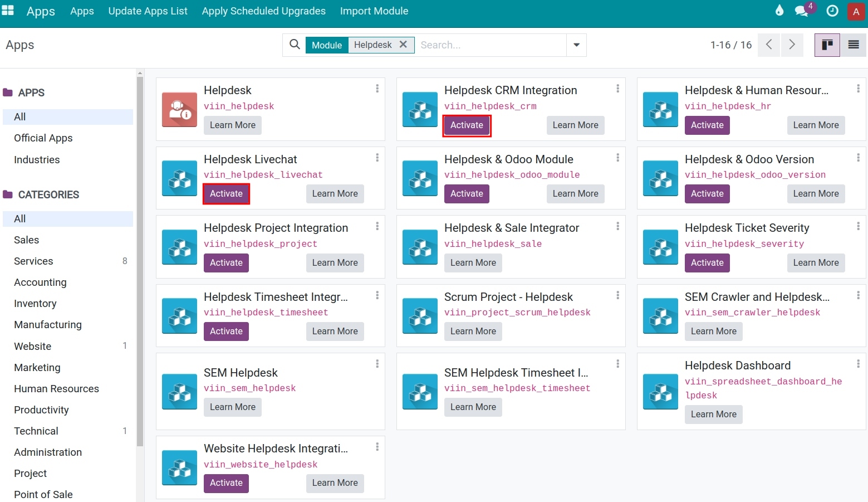Click the droplet debug icon in top bar
The width and height of the screenshot is (868, 502).
[779, 11]
